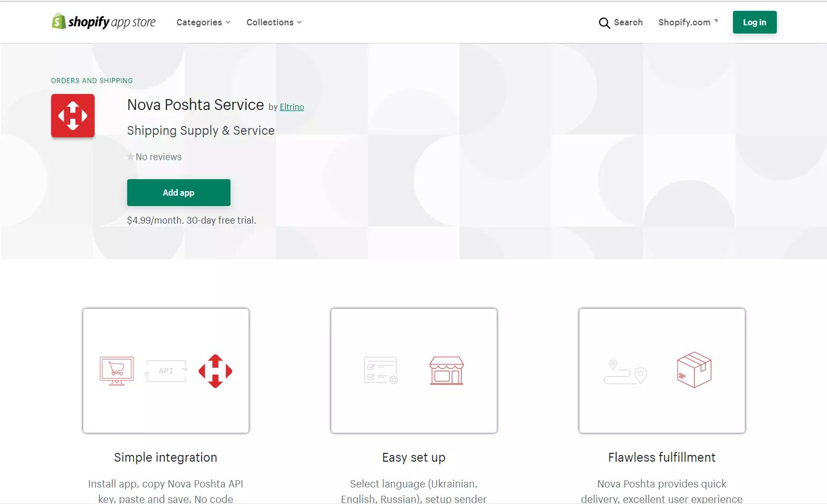Select the Easy set up image card

[414, 371]
